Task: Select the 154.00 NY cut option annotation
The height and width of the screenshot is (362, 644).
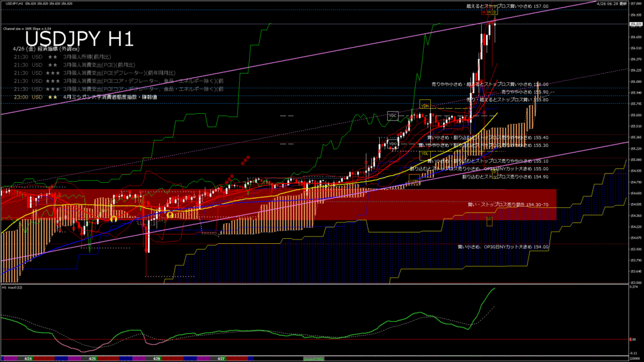Action: (x=502, y=247)
